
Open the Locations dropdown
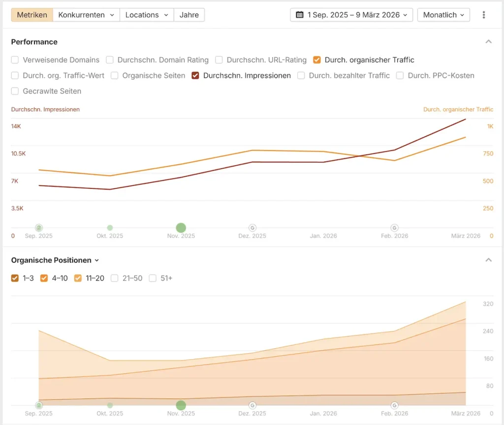pyautogui.click(x=147, y=15)
